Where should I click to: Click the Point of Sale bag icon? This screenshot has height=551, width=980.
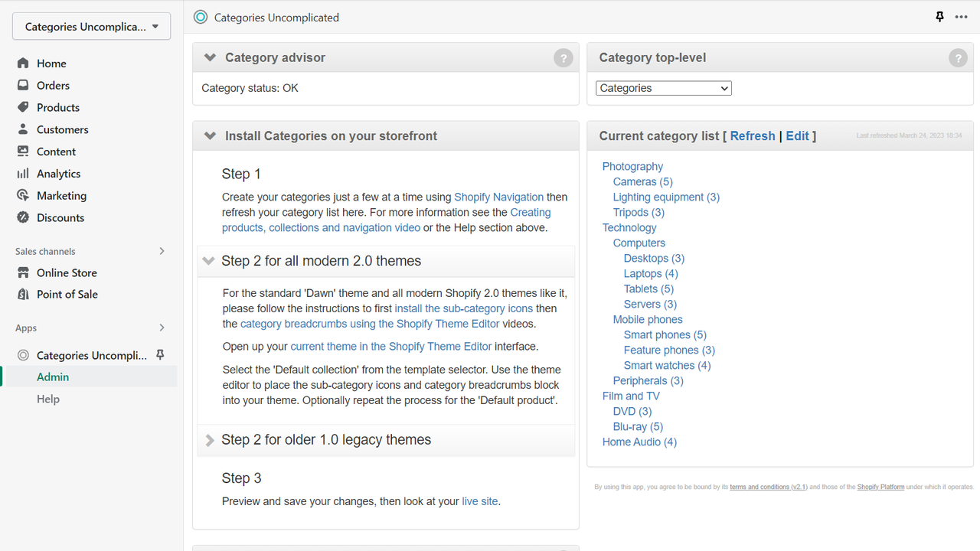[x=23, y=294]
